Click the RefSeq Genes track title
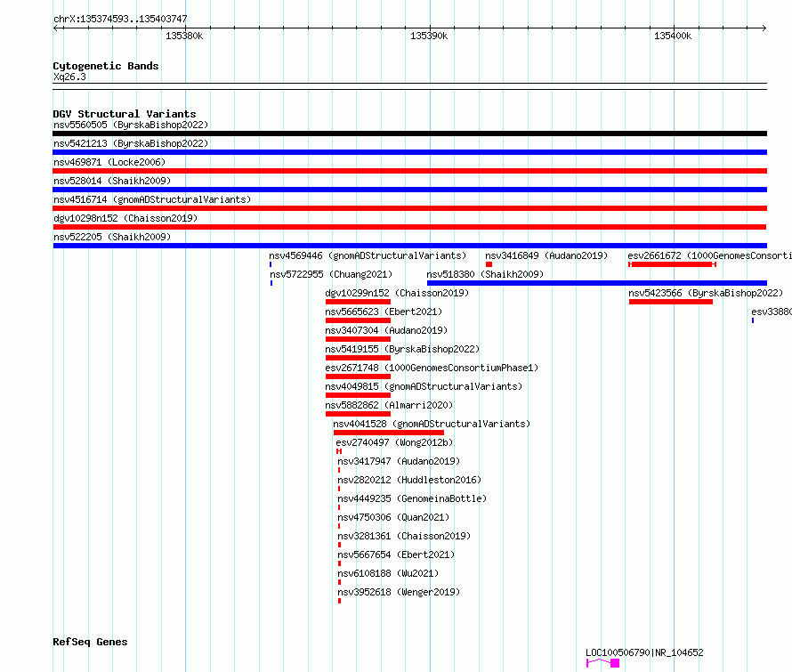This screenshot has height=672, width=792. coord(91,643)
